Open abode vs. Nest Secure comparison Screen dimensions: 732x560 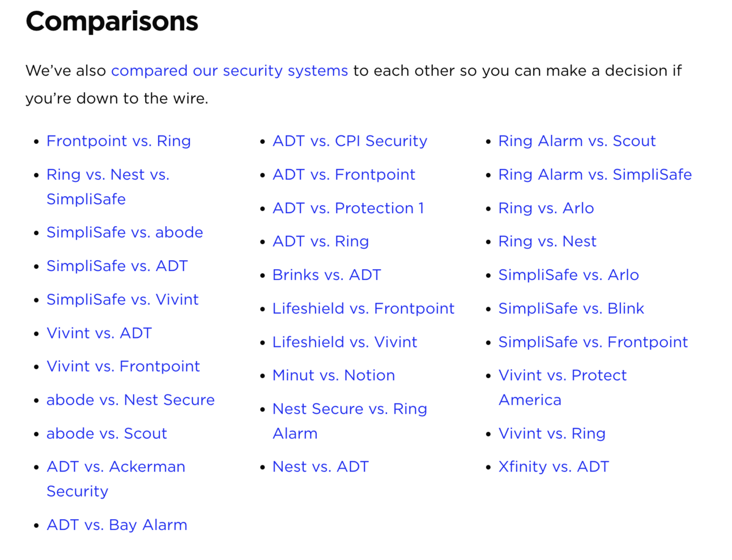tap(130, 400)
